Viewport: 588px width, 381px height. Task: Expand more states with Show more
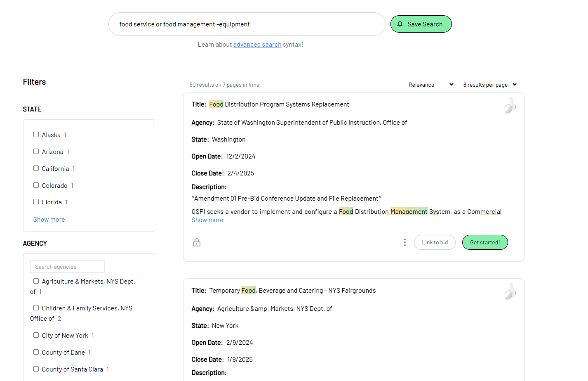[x=49, y=220]
